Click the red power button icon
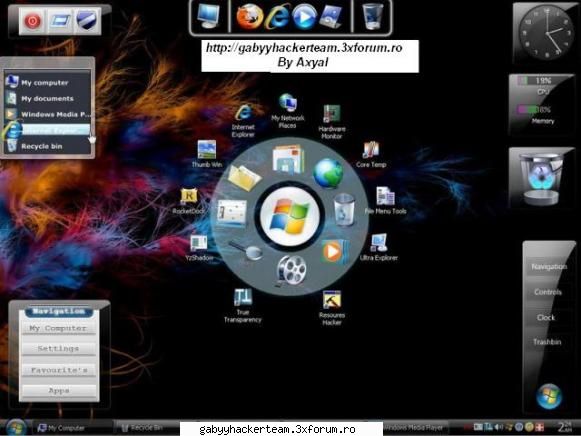 pyautogui.click(x=33, y=21)
